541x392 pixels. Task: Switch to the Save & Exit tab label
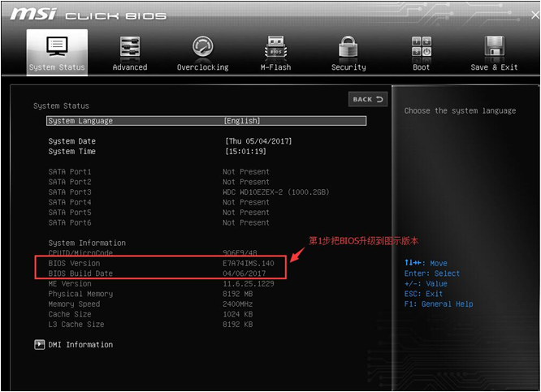click(x=494, y=67)
